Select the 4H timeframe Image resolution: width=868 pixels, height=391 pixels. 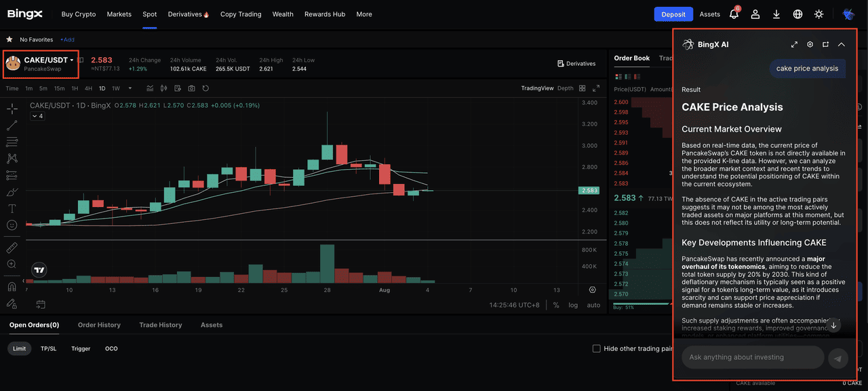[88, 88]
